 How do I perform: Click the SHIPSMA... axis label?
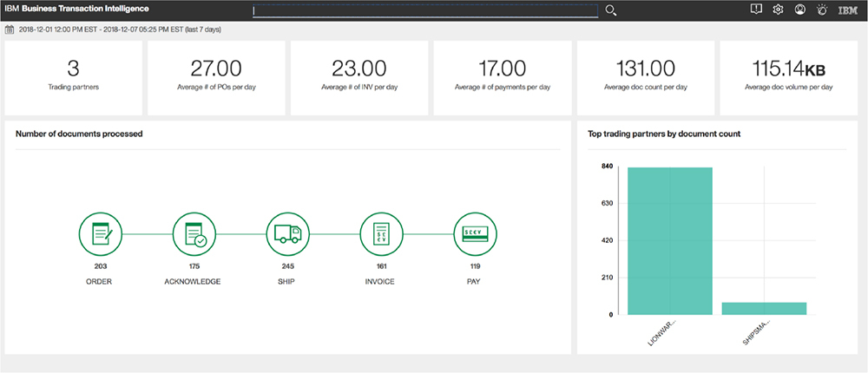755,332
